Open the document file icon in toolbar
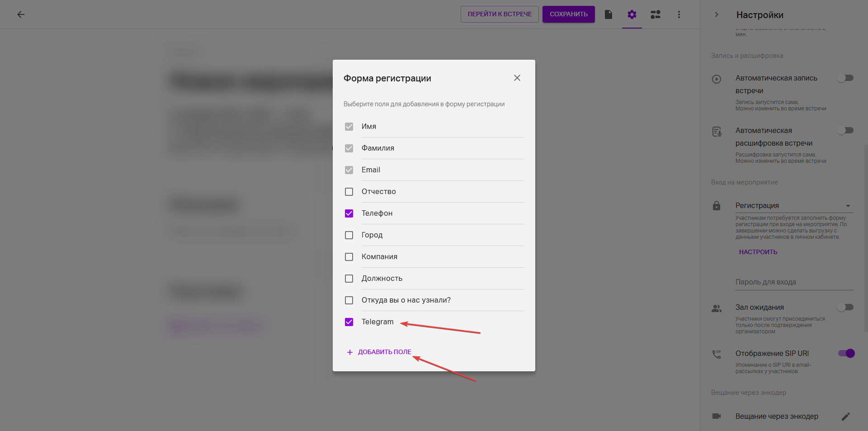Viewport: 868px width, 431px height. [609, 14]
